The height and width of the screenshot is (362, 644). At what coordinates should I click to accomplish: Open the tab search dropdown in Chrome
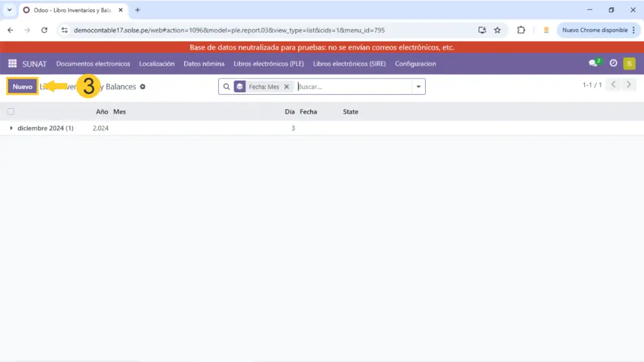click(9, 10)
